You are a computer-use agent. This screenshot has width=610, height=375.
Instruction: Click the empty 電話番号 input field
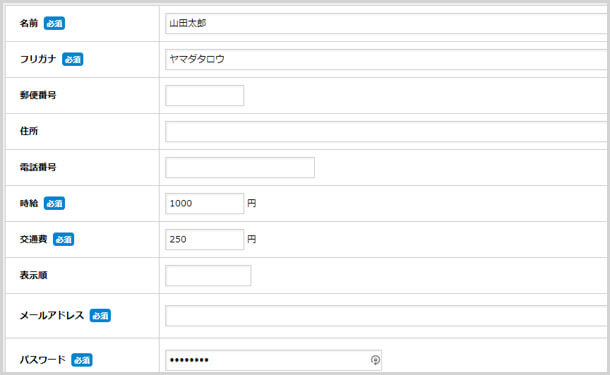[240, 167]
